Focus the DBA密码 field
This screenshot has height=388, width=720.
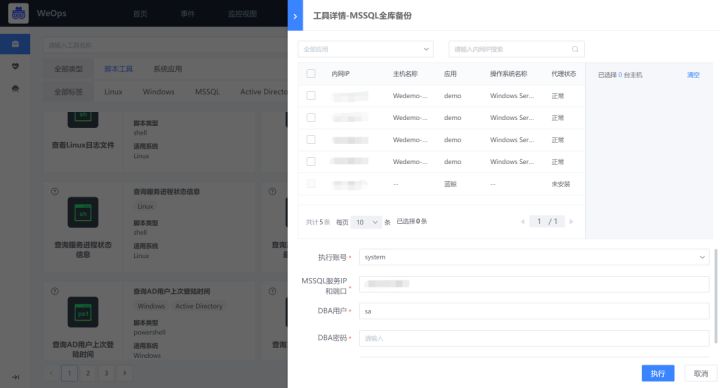(534, 338)
